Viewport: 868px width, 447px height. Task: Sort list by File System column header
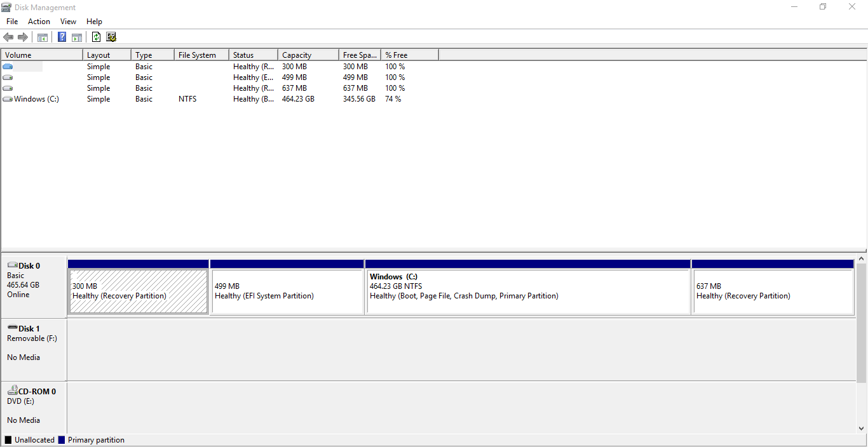(201, 55)
